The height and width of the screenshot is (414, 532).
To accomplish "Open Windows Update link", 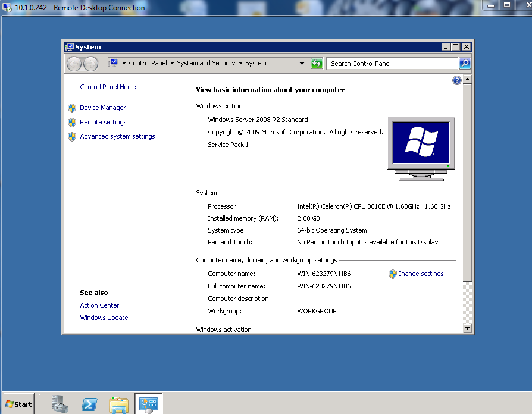I will (104, 318).
